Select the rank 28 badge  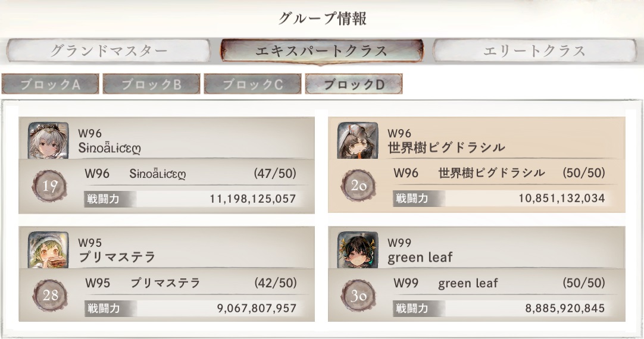point(50,296)
